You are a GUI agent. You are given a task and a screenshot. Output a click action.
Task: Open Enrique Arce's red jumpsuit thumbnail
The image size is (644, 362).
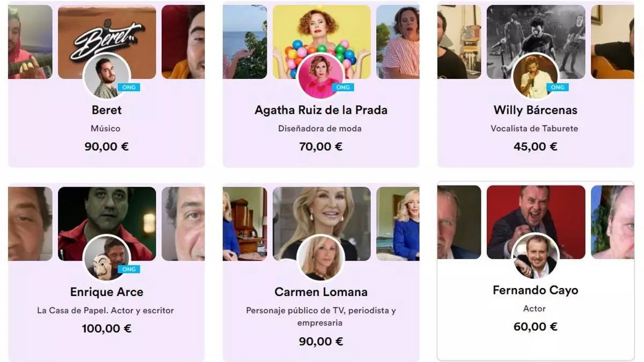pos(107,224)
